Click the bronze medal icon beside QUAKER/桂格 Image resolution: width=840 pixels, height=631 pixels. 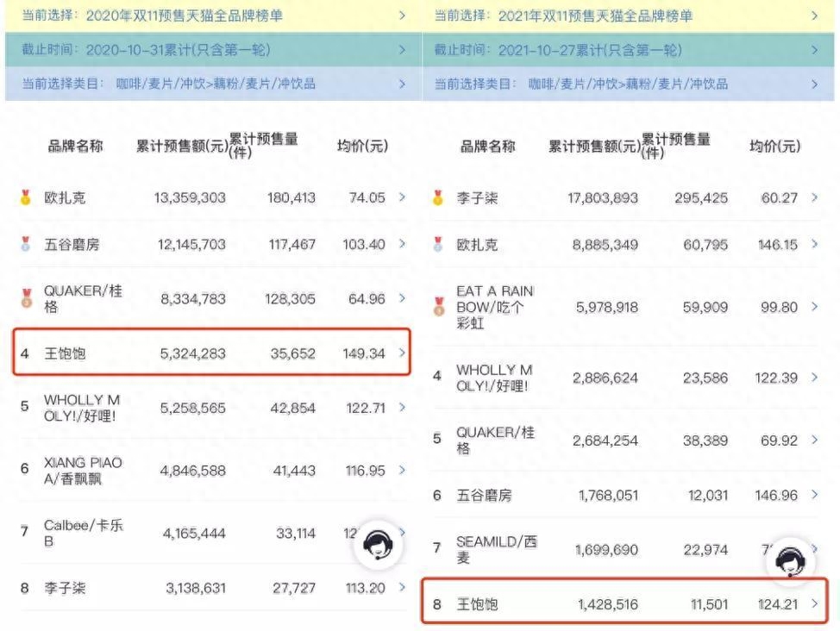click(26, 297)
